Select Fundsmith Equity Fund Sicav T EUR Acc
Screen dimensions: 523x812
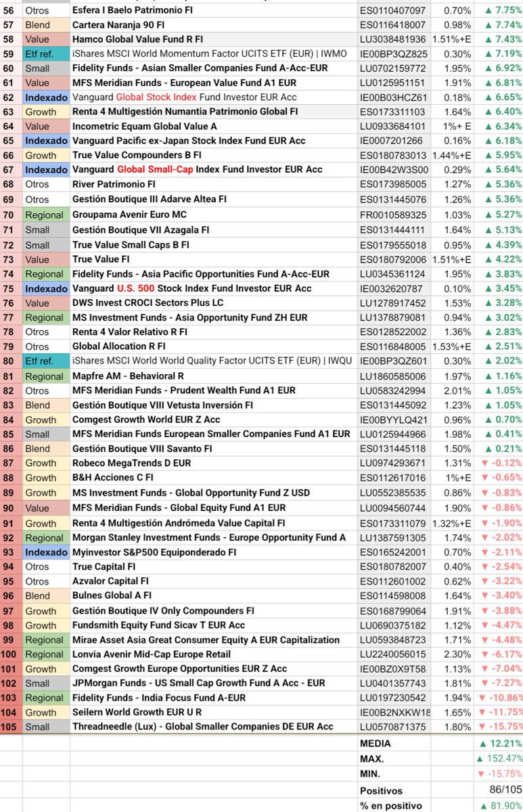(158, 625)
